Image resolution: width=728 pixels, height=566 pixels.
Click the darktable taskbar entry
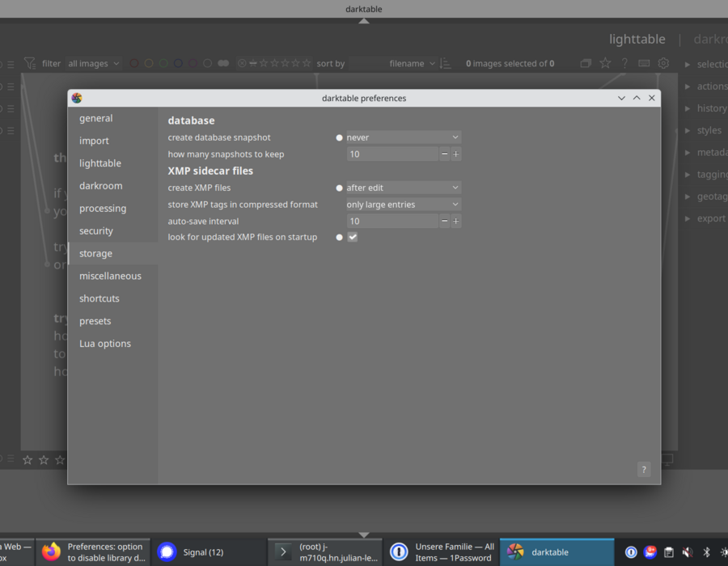[557, 552]
